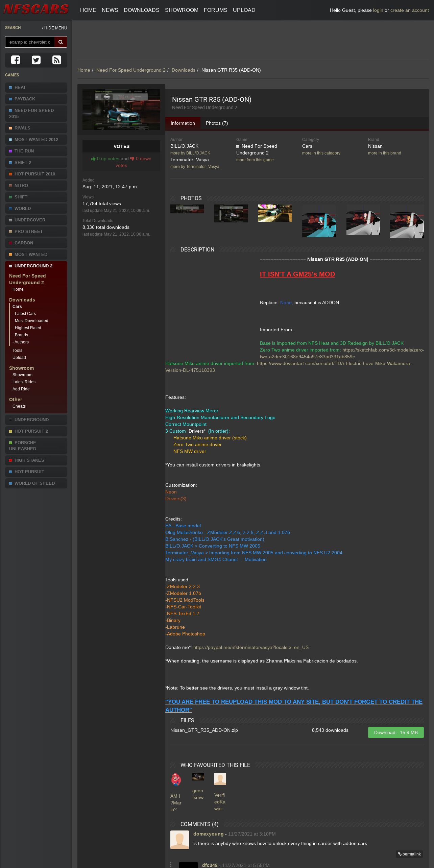Screen dimensions: 434x868
Task: Select the Information tab
Action: 183,123
